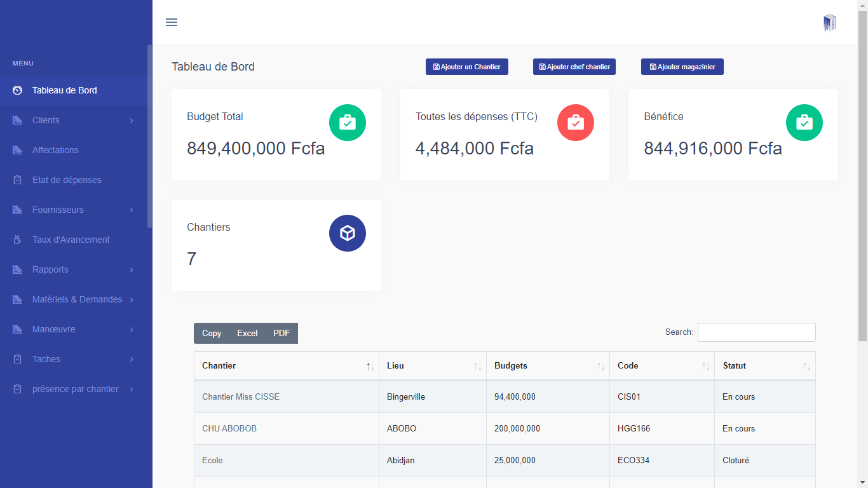
Task: Click the red dépenses briefcase icon
Action: coord(576,123)
